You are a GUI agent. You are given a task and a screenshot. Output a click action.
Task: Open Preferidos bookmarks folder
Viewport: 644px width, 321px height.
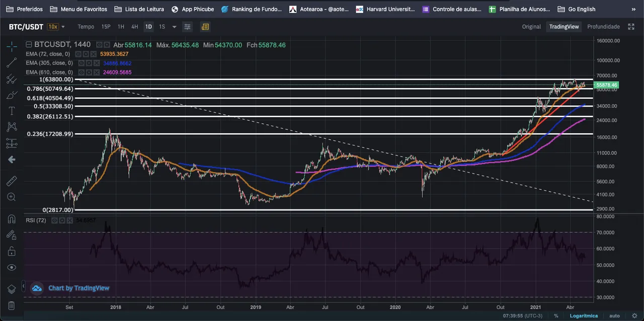click(24, 9)
